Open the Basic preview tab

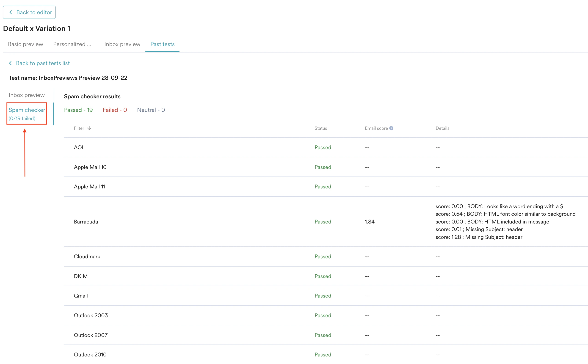[x=25, y=44]
